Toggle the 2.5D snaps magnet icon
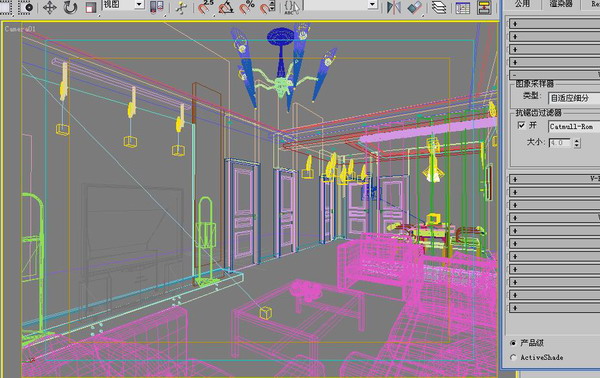The image size is (600, 378). point(205,7)
